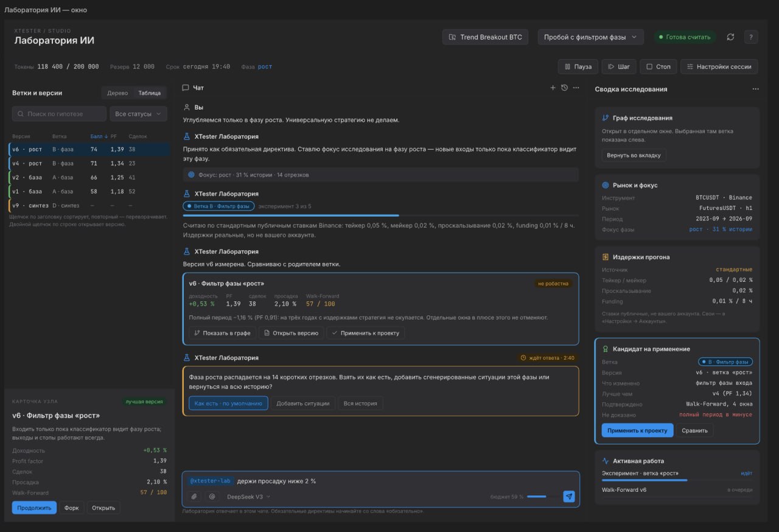Open the DeepSeek V3 model selector
The width and height of the screenshot is (779, 532).
pyautogui.click(x=248, y=497)
